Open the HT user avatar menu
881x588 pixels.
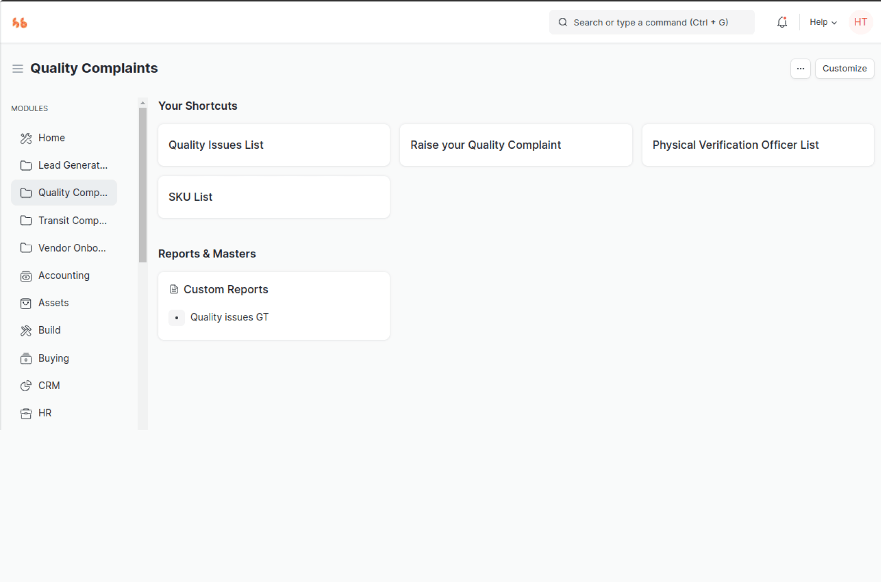[861, 22]
